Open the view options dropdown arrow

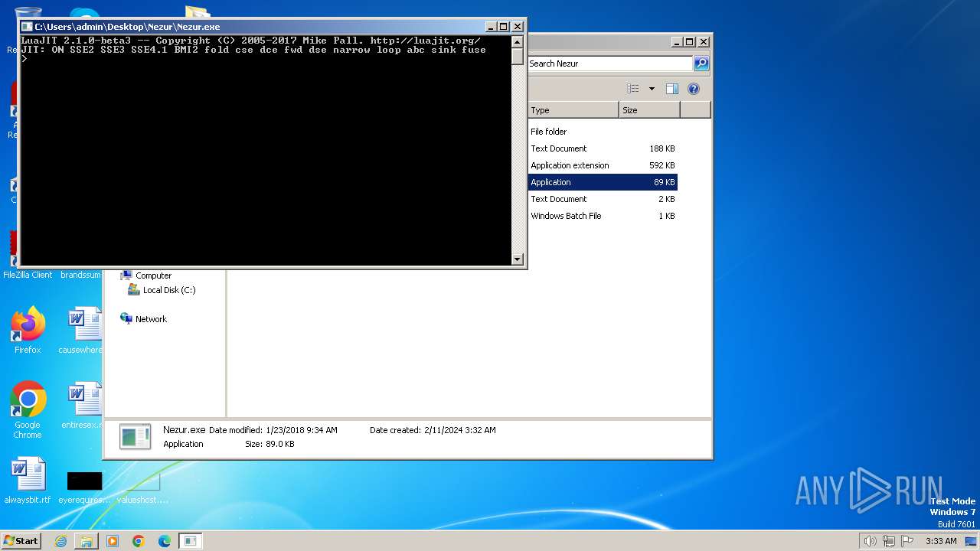(652, 89)
